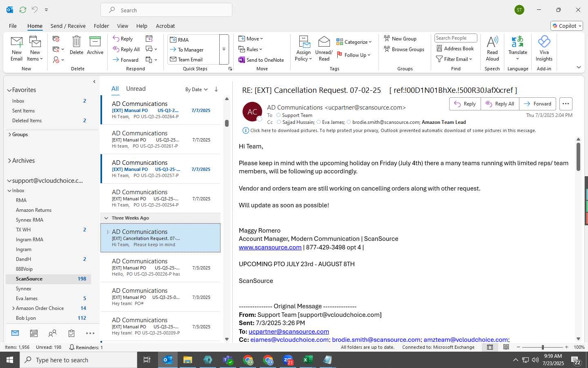Viewport: 588px width, 368px height.
Task: Expand the Quick Steps gallery
Action: point(224,49)
